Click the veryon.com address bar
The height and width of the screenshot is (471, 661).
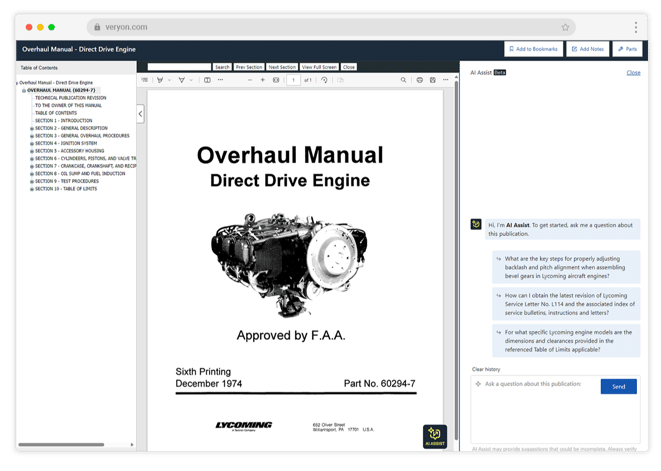pyautogui.click(x=331, y=27)
